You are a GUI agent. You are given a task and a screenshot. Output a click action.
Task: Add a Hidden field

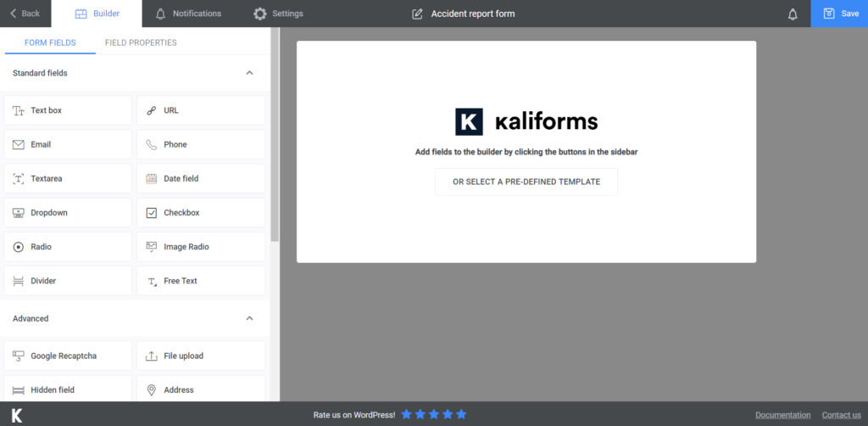(x=68, y=390)
